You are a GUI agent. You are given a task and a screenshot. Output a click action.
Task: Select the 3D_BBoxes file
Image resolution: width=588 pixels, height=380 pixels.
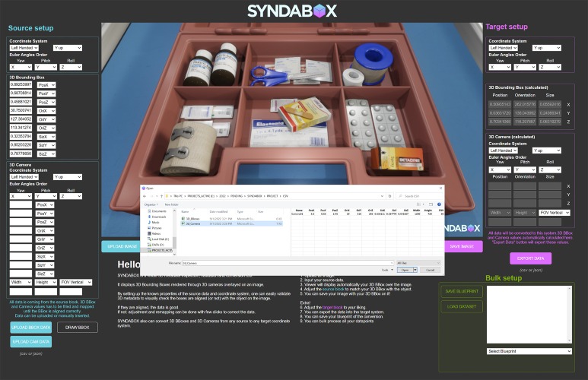231,218
